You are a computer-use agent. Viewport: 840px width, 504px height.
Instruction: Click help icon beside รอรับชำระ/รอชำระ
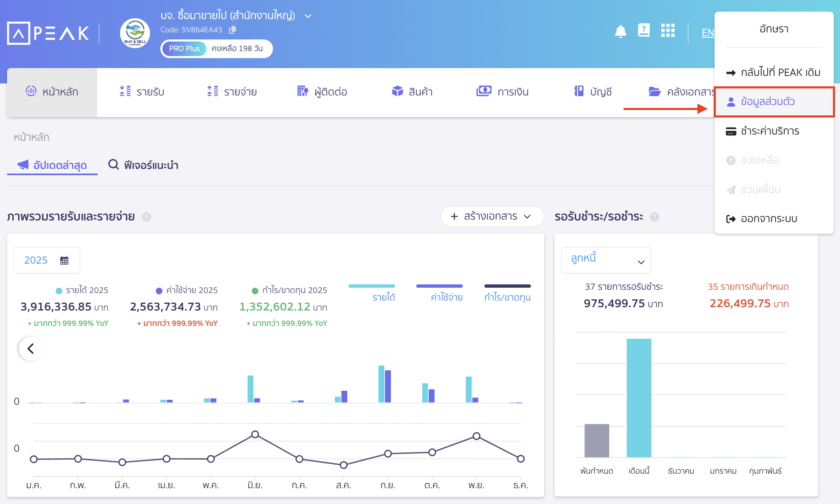[x=654, y=217]
